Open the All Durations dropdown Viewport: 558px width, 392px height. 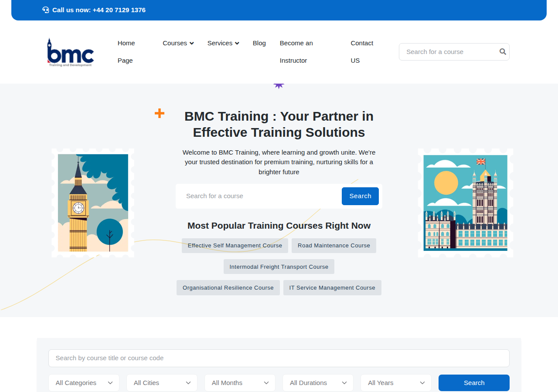click(318, 383)
